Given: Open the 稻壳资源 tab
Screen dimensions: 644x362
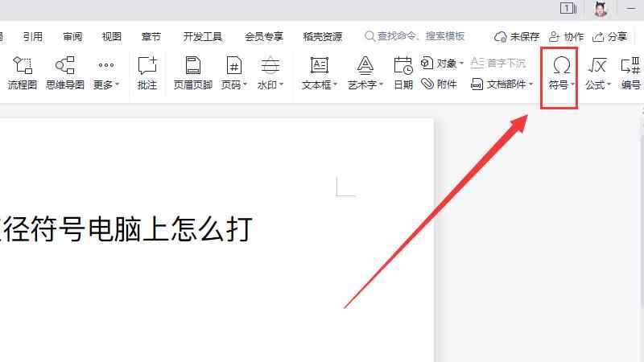Looking at the screenshot, I should tap(323, 37).
